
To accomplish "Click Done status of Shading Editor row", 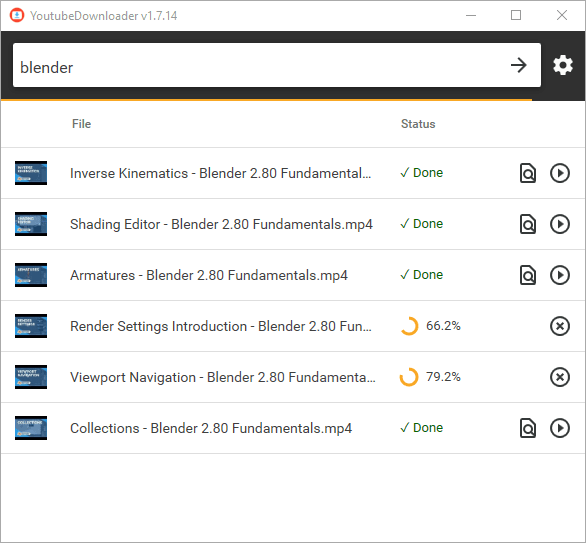I will (422, 223).
